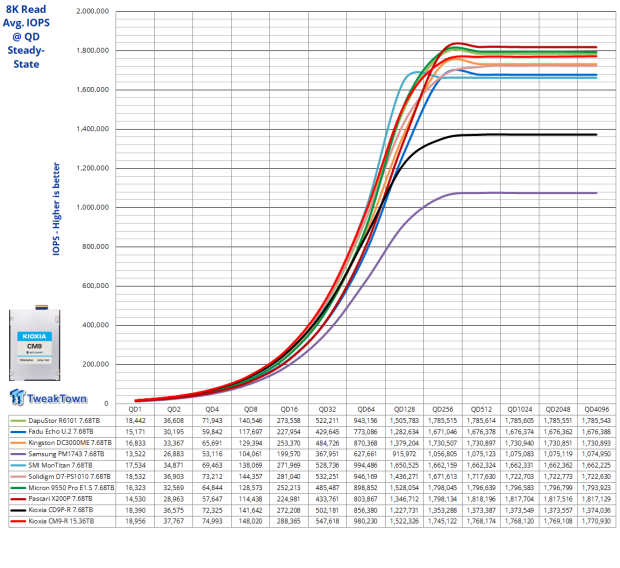Click the 2,000,000 y-axis label

point(93,11)
